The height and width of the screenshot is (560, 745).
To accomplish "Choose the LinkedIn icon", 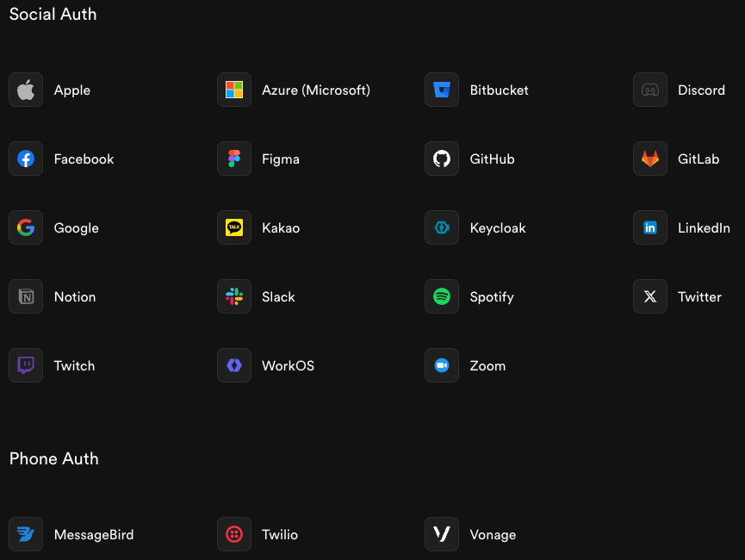I will (650, 227).
